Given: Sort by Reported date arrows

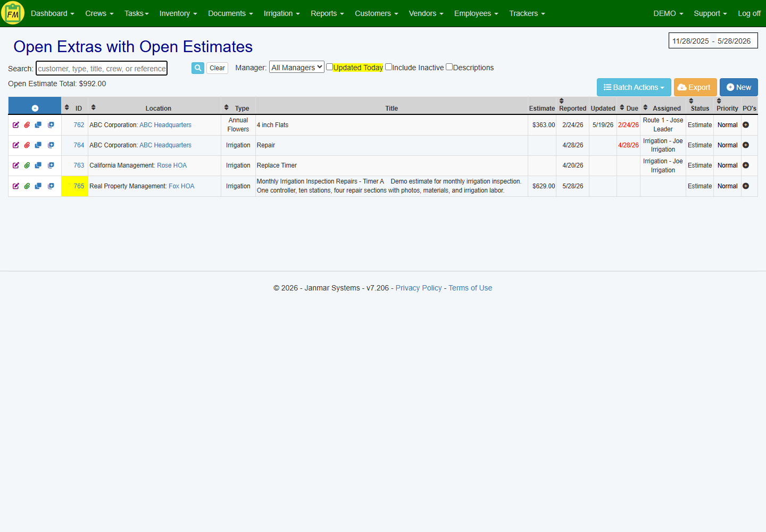Looking at the screenshot, I should pos(562,101).
